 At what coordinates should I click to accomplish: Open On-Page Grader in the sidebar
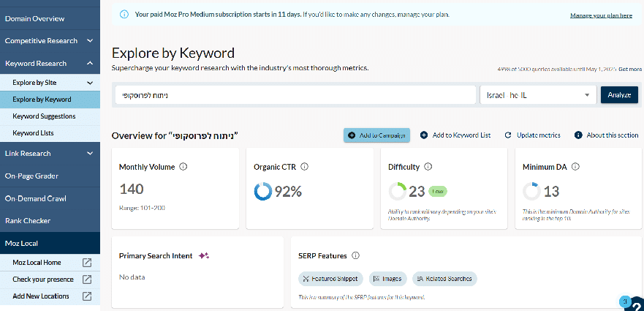[50, 176]
